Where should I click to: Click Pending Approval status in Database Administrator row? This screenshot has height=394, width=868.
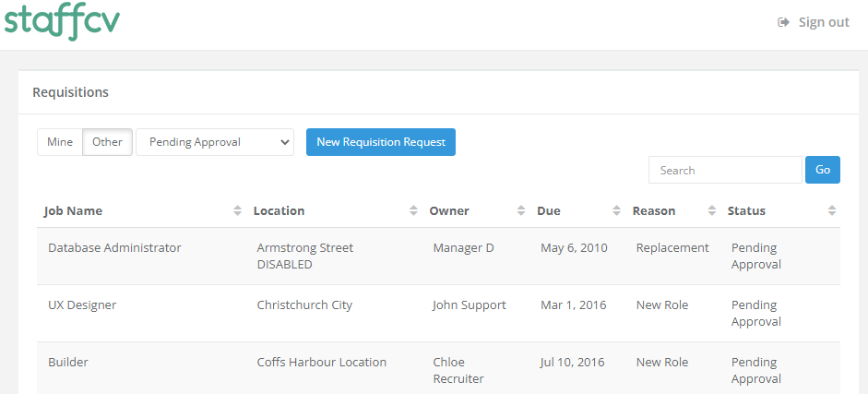(756, 257)
